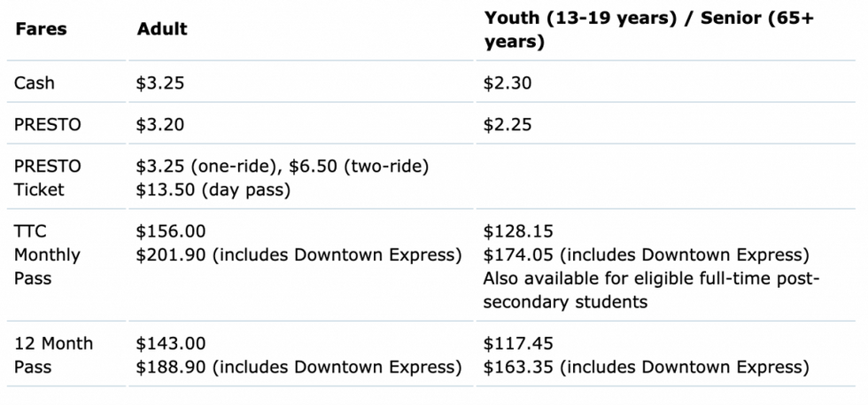
Task: Click the TTC Monthly Pass row label
Action: tap(47, 255)
